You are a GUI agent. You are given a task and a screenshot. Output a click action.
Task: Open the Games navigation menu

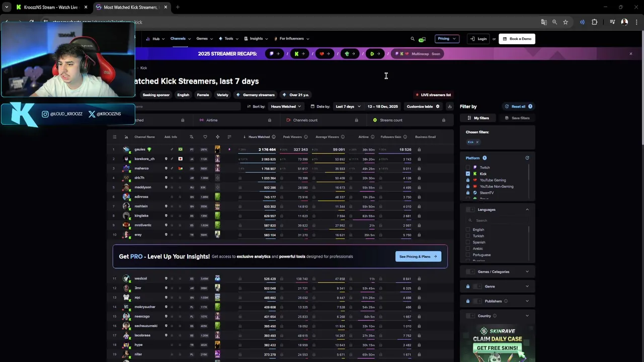pyautogui.click(x=204, y=39)
